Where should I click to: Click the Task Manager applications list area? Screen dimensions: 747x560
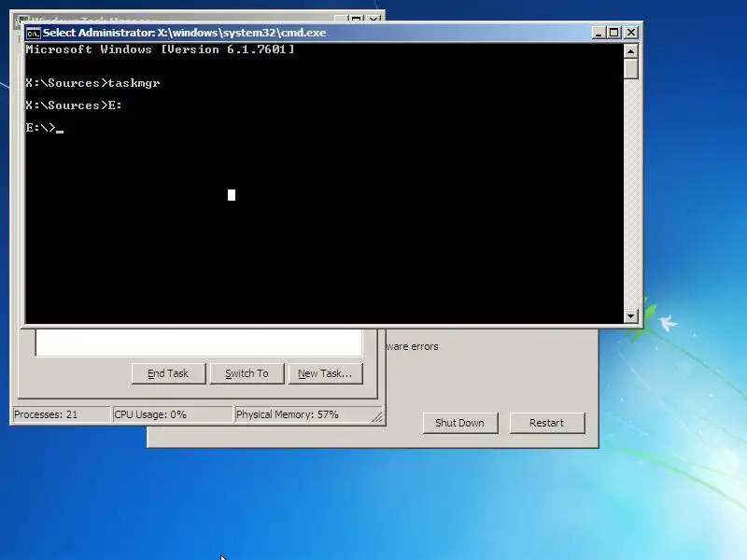point(199,343)
